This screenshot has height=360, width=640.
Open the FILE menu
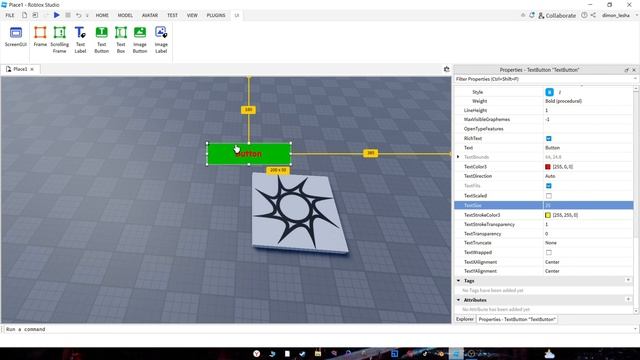point(10,16)
